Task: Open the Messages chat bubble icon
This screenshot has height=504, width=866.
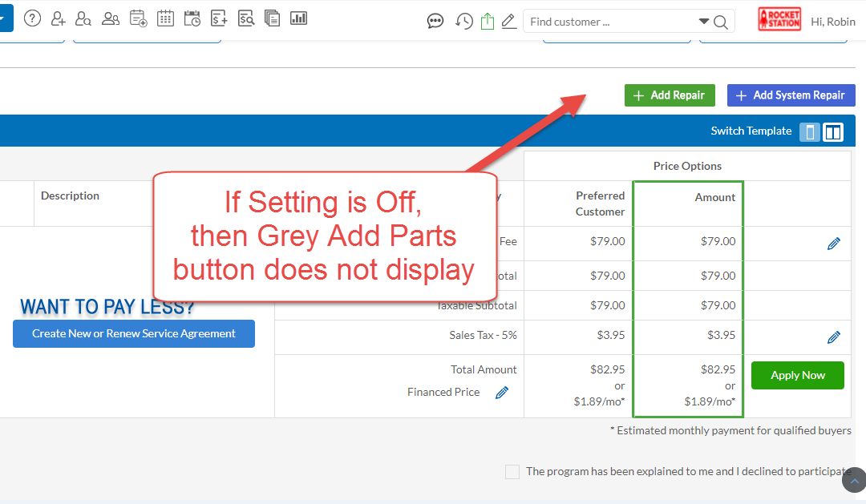Action: pyautogui.click(x=435, y=21)
